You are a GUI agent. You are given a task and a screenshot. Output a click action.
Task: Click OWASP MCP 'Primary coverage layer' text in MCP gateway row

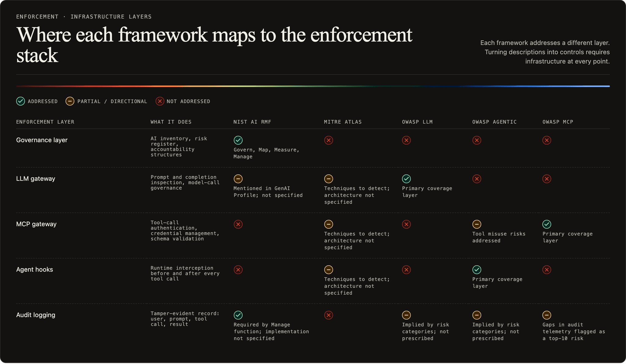tap(568, 237)
